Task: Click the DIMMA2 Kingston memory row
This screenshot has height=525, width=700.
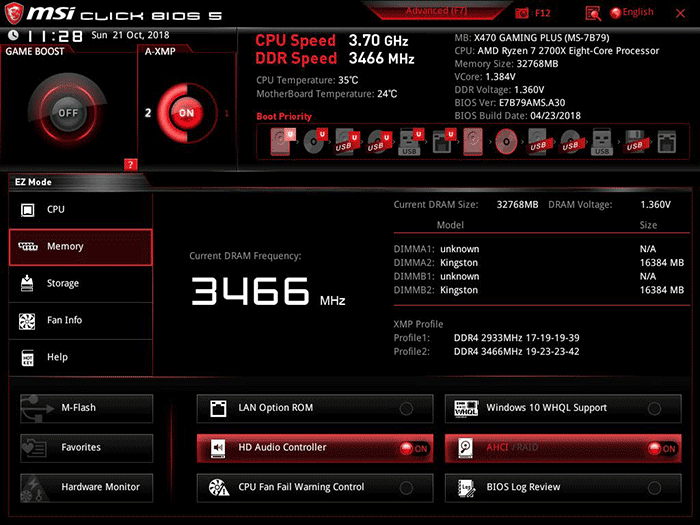Action: (539, 262)
